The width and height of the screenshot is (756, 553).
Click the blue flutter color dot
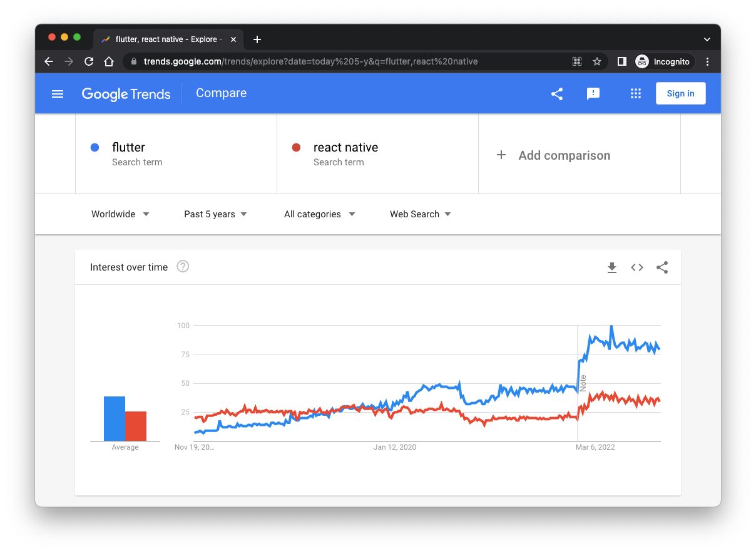[94, 147]
